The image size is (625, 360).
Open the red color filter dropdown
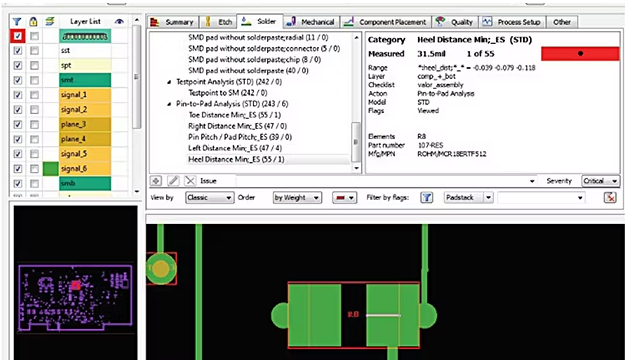[344, 197]
